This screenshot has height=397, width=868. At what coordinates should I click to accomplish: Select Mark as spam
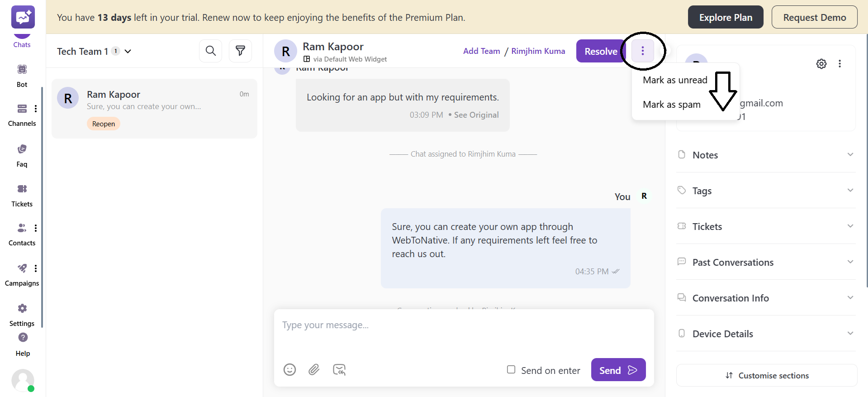(x=672, y=105)
